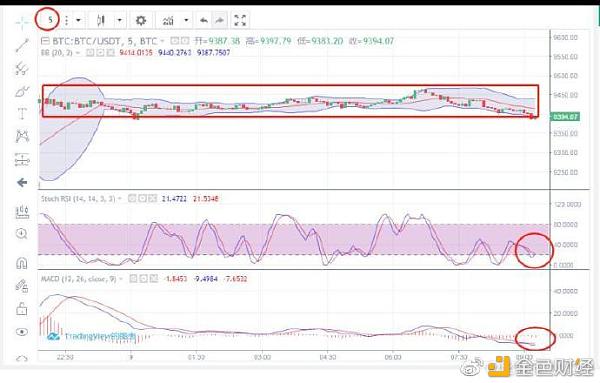Screen dimensions: 600x383
Task: Click the zoom in magnifier tool
Action: 22,233
